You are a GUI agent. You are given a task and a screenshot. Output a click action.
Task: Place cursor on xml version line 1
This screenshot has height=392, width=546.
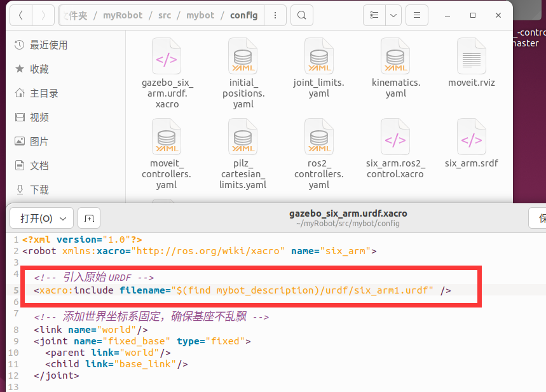pyautogui.click(x=82, y=240)
